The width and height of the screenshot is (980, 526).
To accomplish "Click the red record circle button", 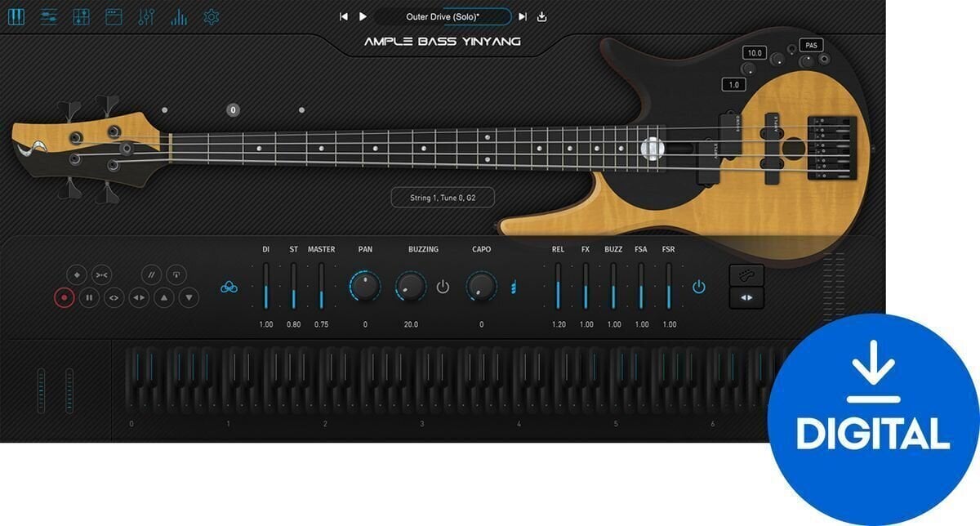I will (x=65, y=297).
